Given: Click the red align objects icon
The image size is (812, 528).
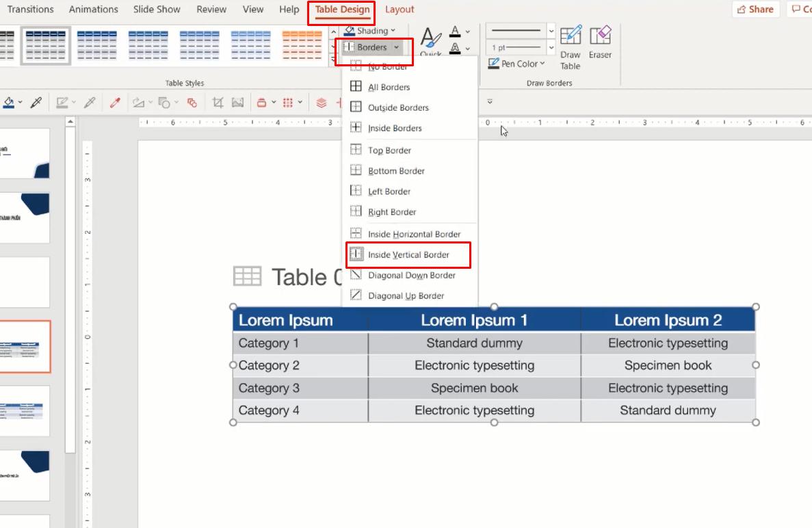Looking at the screenshot, I should click(x=262, y=103).
